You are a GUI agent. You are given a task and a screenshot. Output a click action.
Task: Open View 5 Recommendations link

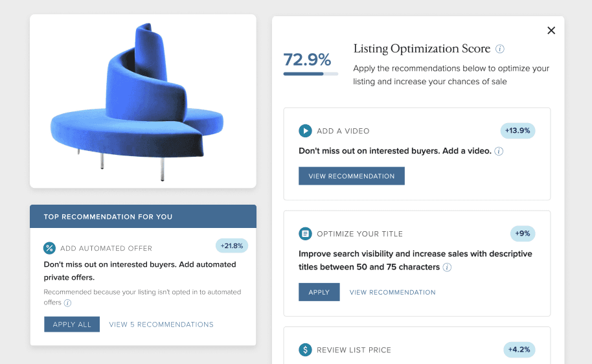point(161,324)
